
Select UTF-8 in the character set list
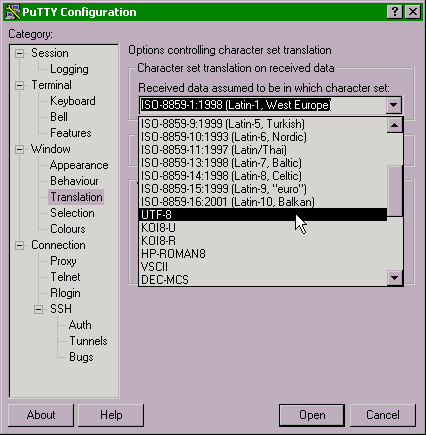point(263,215)
